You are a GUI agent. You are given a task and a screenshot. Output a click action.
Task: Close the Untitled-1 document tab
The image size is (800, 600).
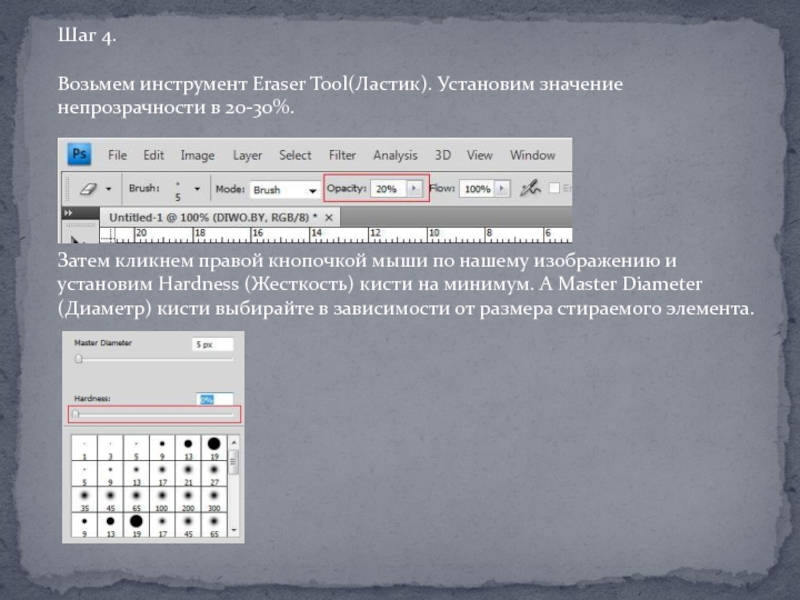pos(331,216)
